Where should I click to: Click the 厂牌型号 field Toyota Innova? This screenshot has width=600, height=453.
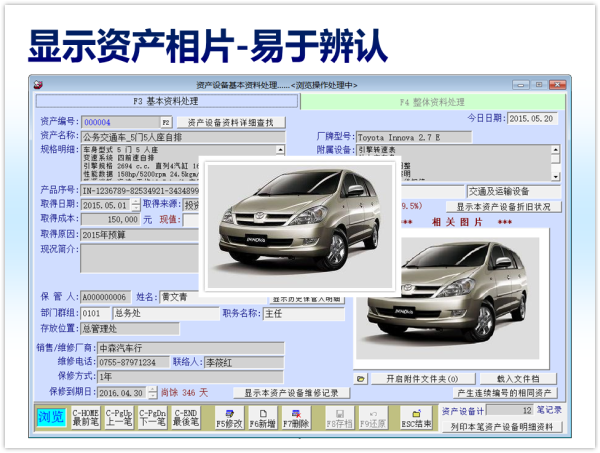pyautogui.click(x=414, y=137)
